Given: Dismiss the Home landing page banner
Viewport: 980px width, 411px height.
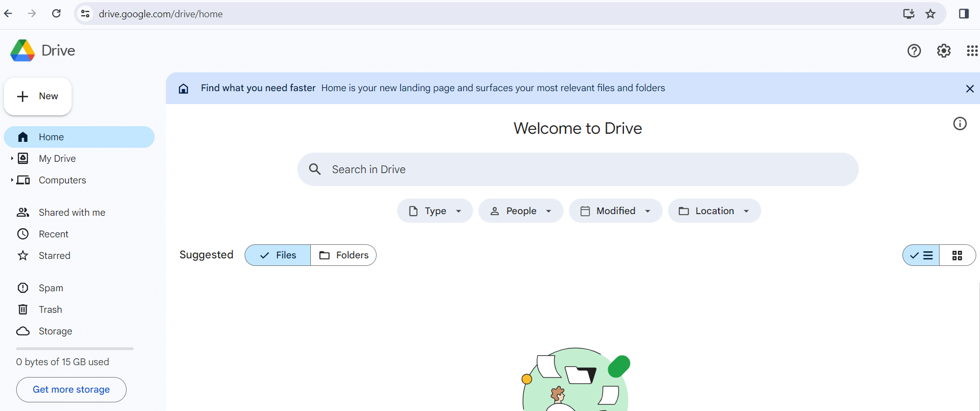Looking at the screenshot, I should [969, 88].
